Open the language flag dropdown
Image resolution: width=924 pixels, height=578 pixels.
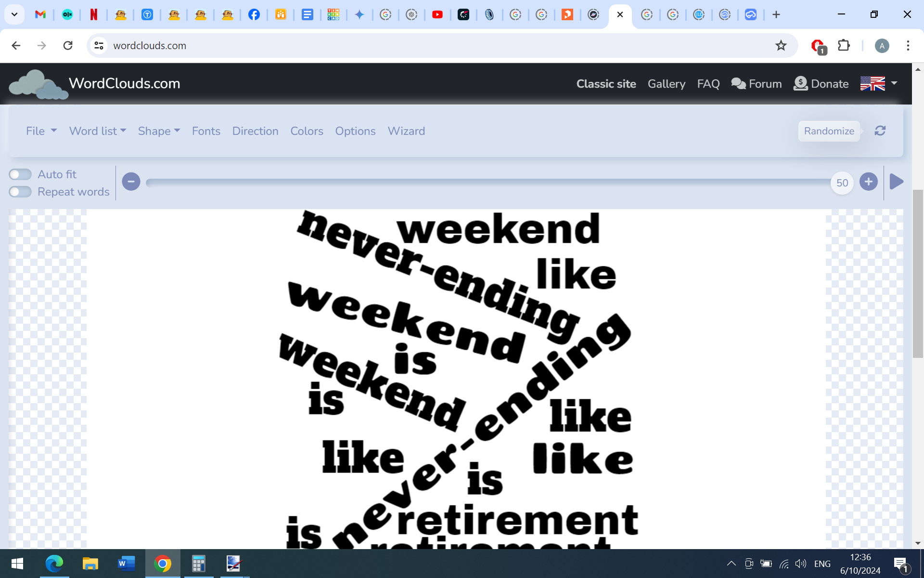[x=878, y=83]
